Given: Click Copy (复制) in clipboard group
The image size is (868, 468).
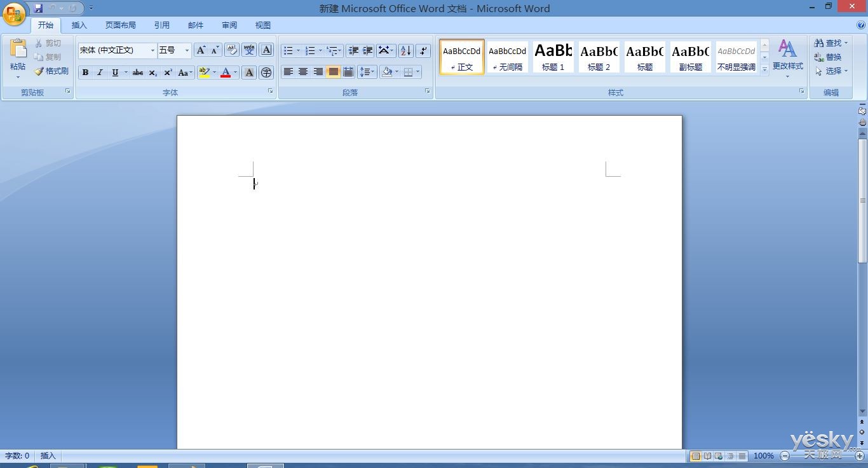Looking at the screenshot, I should point(48,57).
